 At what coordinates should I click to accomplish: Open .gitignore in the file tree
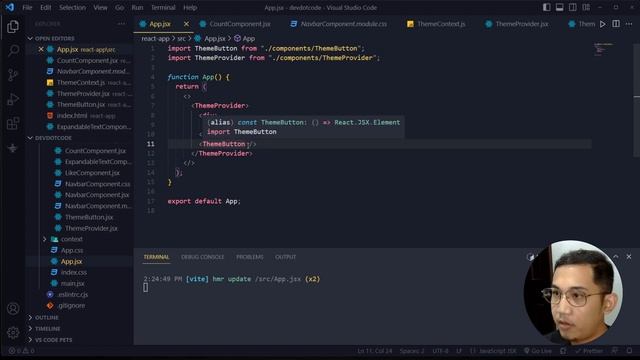(x=71, y=305)
